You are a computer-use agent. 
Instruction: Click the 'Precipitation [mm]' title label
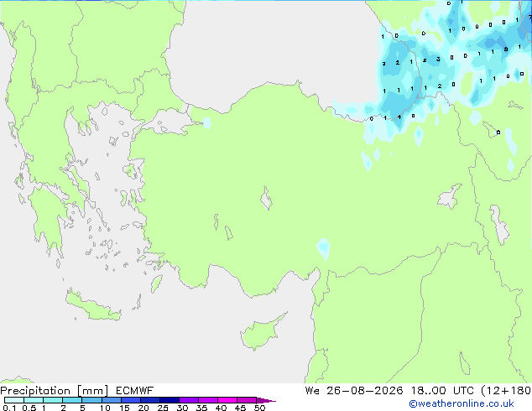(x=55, y=391)
